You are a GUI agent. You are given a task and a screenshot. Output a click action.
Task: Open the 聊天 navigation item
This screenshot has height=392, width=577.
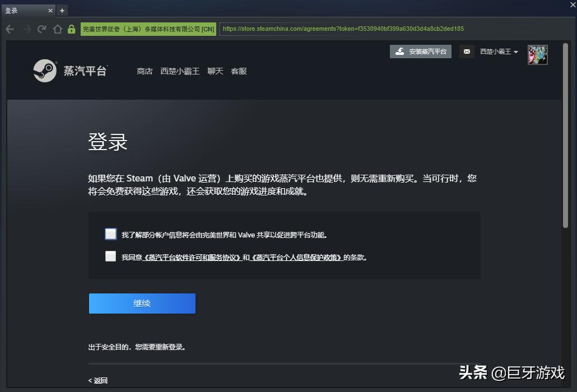[215, 71]
